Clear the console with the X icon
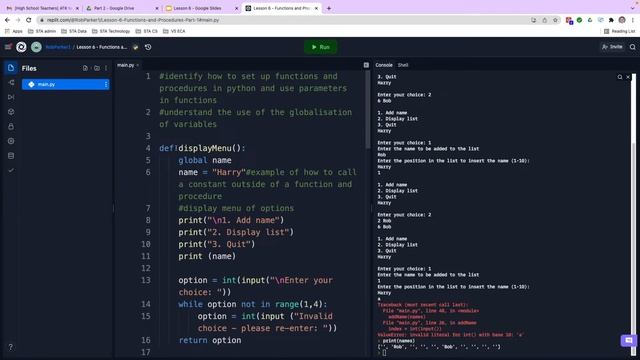Screen dimensions: 640x360 coord(628,77)
